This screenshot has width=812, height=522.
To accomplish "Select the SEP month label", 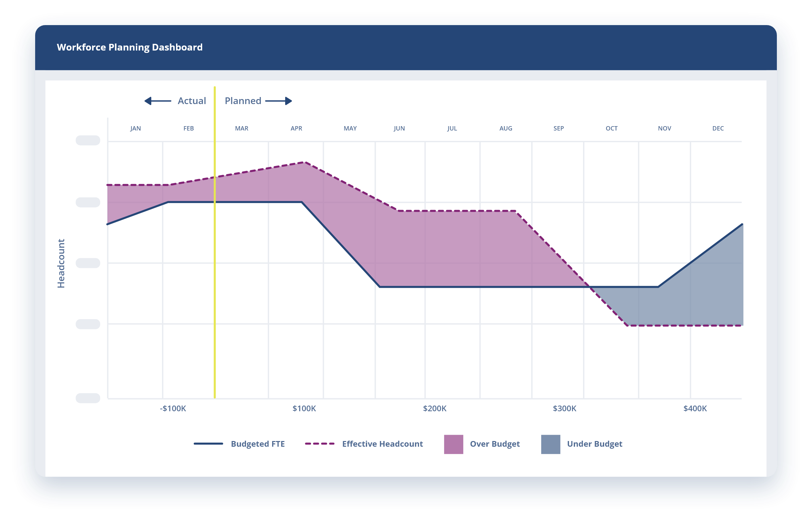I will pyautogui.click(x=559, y=128).
